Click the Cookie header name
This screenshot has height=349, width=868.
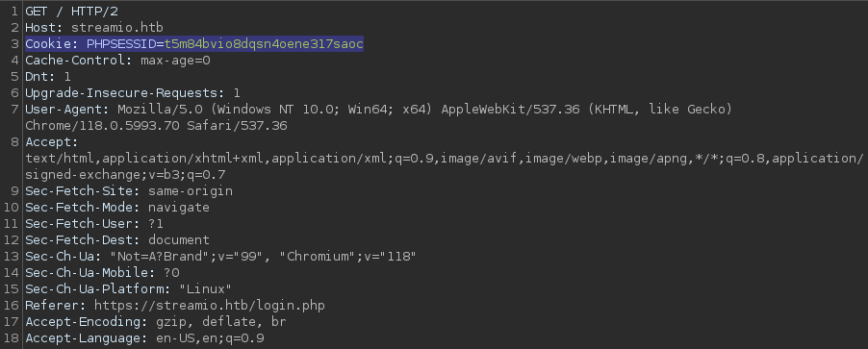52,44
